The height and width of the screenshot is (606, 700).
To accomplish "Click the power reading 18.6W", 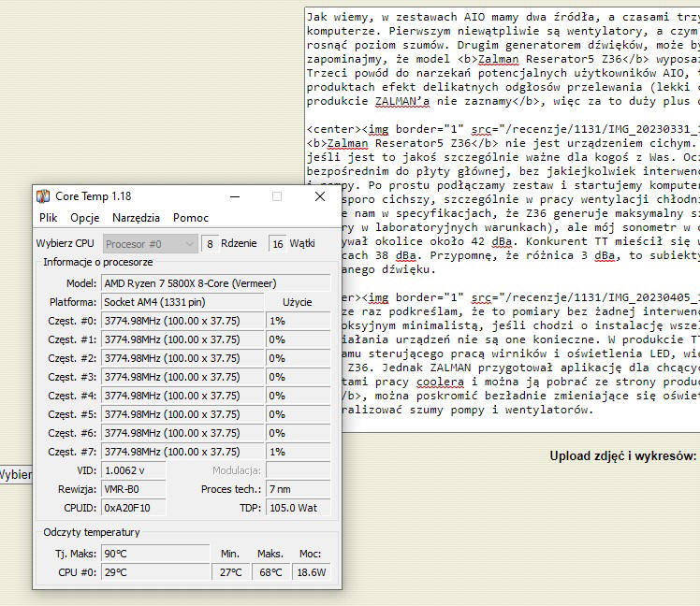I will pyautogui.click(x=312, y=572).
